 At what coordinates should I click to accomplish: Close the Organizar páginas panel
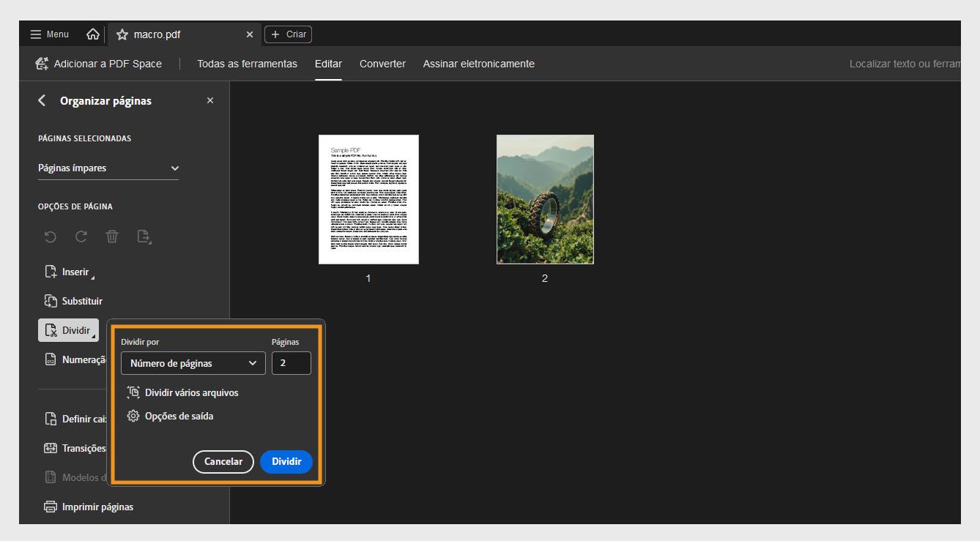coord(210,101)
